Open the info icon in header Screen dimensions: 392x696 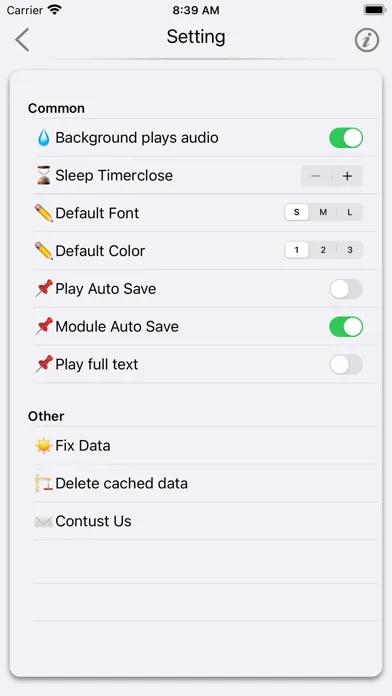click(x=367, y=40)
